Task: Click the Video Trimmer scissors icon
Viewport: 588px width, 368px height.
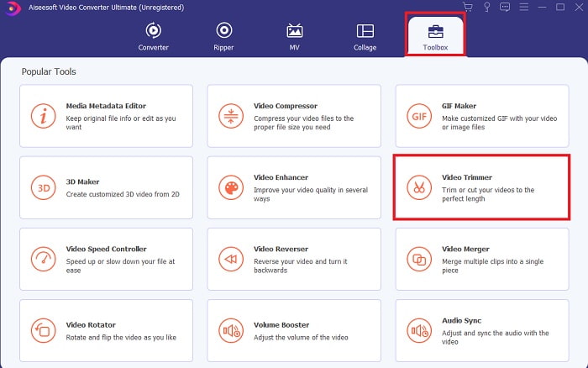Action: [x=419, y=187]
